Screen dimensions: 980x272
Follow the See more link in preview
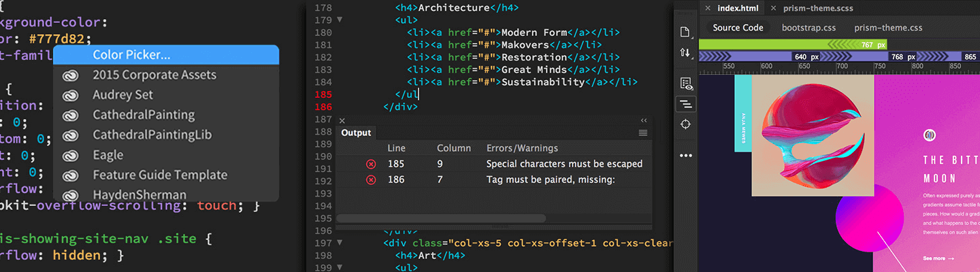(x=938, y=258)
